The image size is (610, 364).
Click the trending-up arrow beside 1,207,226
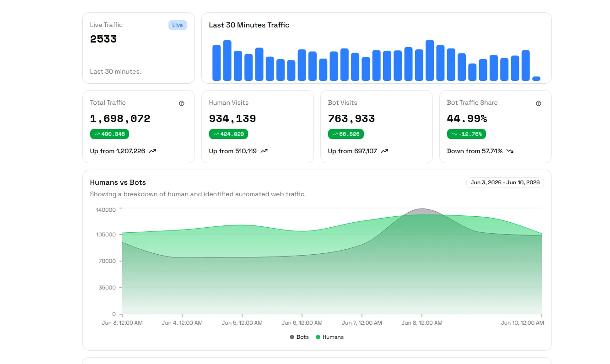click(152, 151)
